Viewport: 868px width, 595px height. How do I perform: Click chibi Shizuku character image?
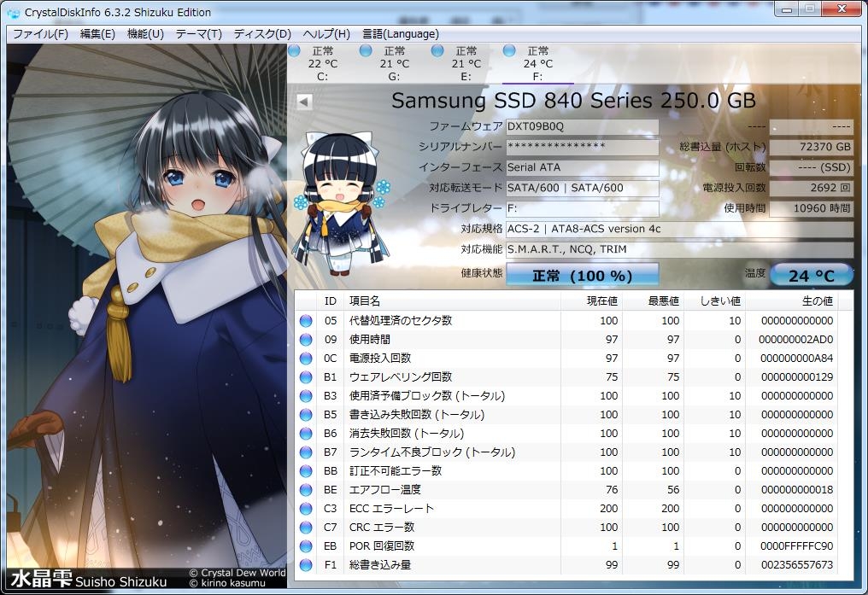point(340,203)
